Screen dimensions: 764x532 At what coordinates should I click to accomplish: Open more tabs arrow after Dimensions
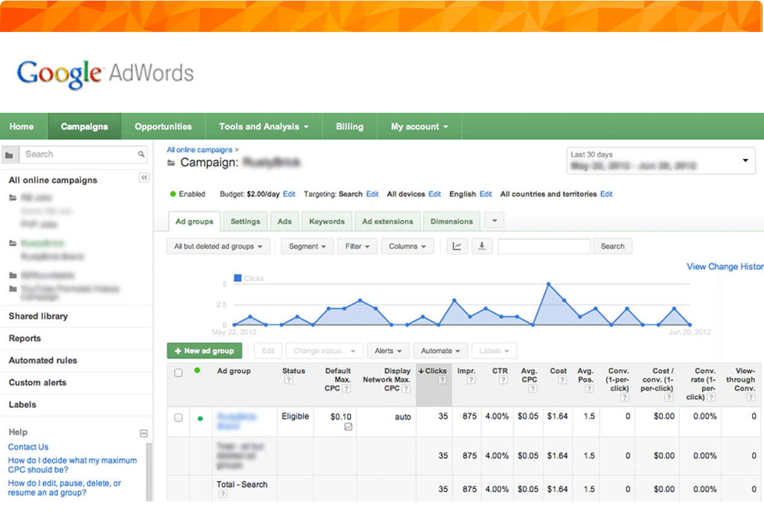[494, 221]
